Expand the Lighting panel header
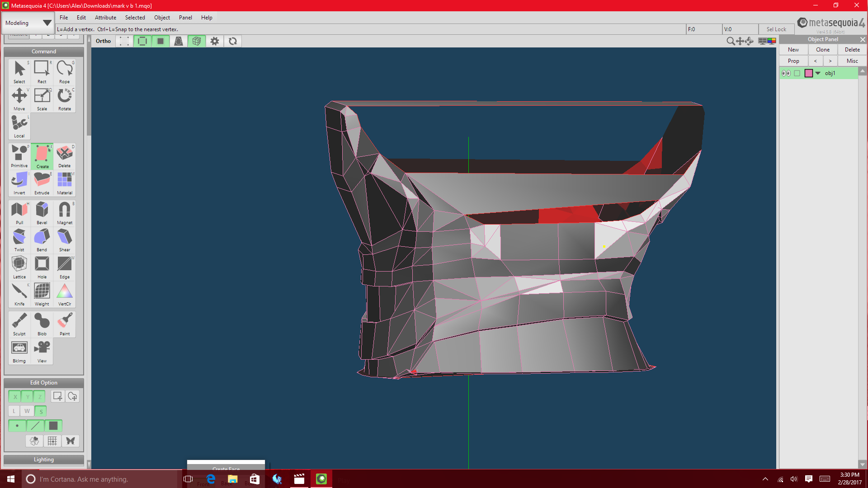This screenshot has width=868, height=488. tap(44, 460)
